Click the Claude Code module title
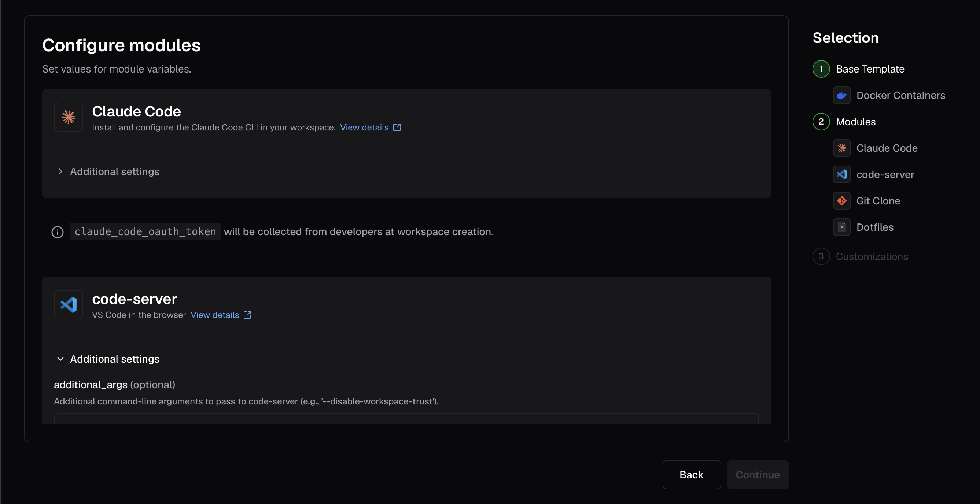980x504 pixels. [x=136, y=111]
